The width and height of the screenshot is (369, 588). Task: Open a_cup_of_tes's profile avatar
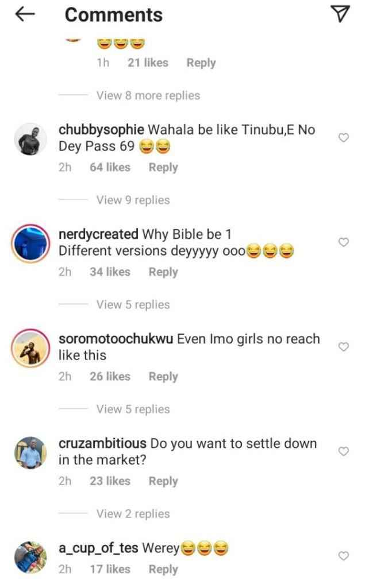coord(30,557)
